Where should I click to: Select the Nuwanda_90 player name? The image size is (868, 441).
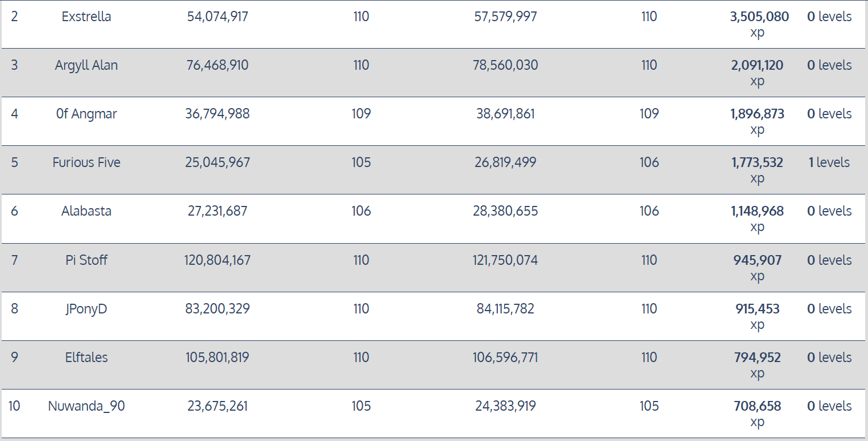click(86, 406)
